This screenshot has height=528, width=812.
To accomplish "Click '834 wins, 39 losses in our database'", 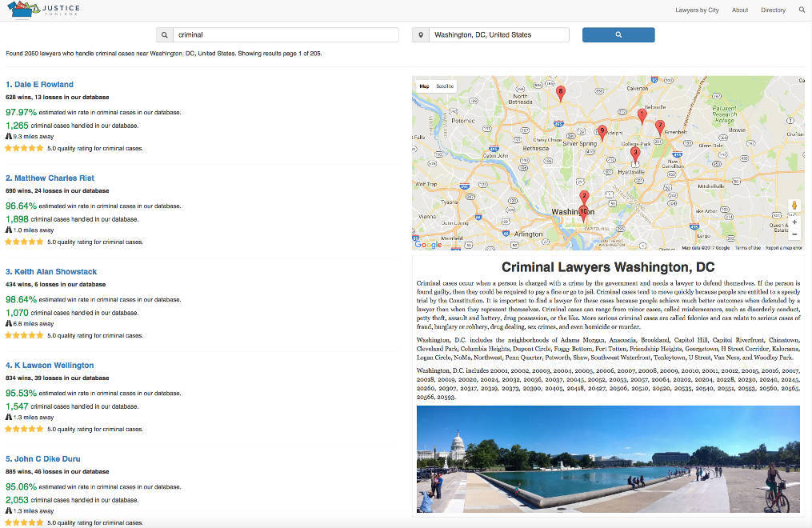I will (58, 378).
